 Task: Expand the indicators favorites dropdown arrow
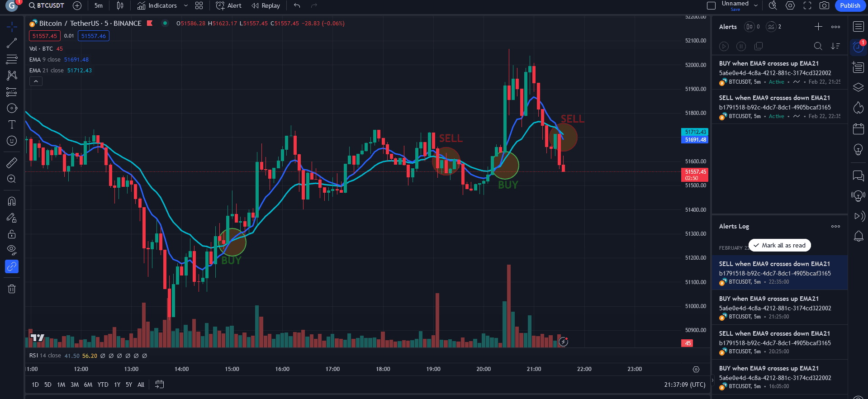pyautogui.click(x=185, y=6)
